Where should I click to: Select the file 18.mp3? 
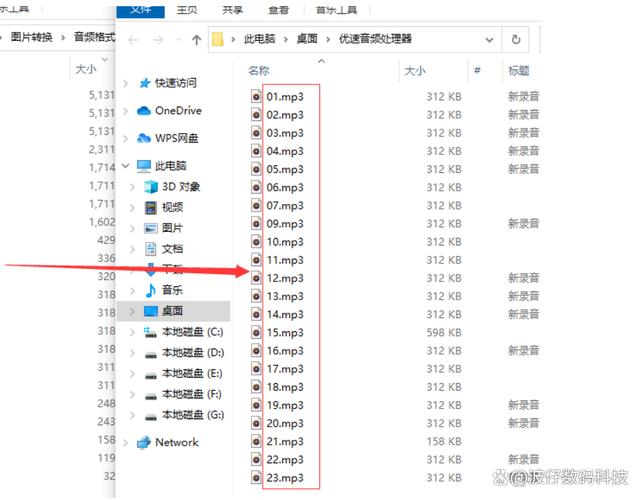pos(285,387)
